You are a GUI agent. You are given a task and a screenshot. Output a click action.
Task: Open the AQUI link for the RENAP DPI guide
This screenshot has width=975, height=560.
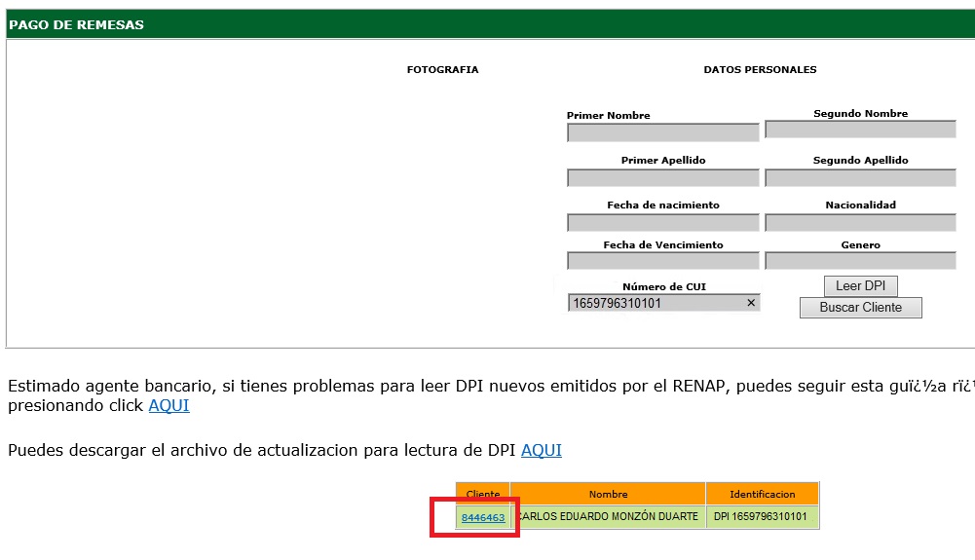pos(169,406)
